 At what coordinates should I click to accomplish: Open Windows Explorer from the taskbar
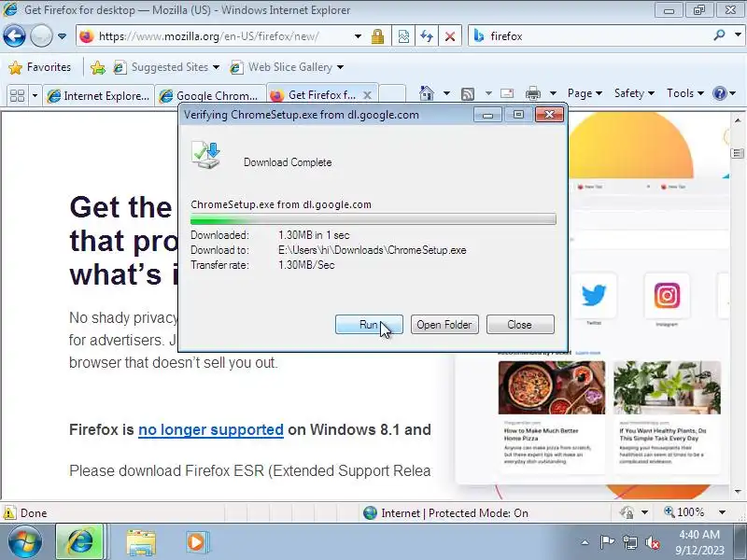141,542
